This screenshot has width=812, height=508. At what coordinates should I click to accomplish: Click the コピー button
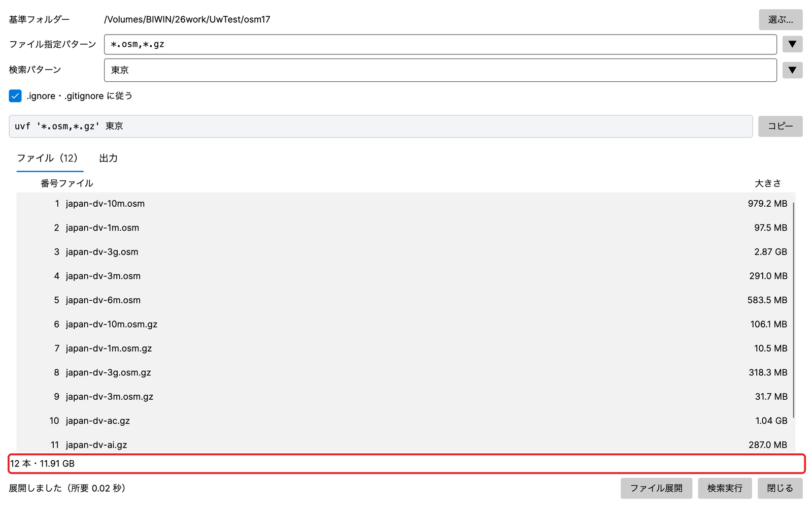(x=780, y=126)
